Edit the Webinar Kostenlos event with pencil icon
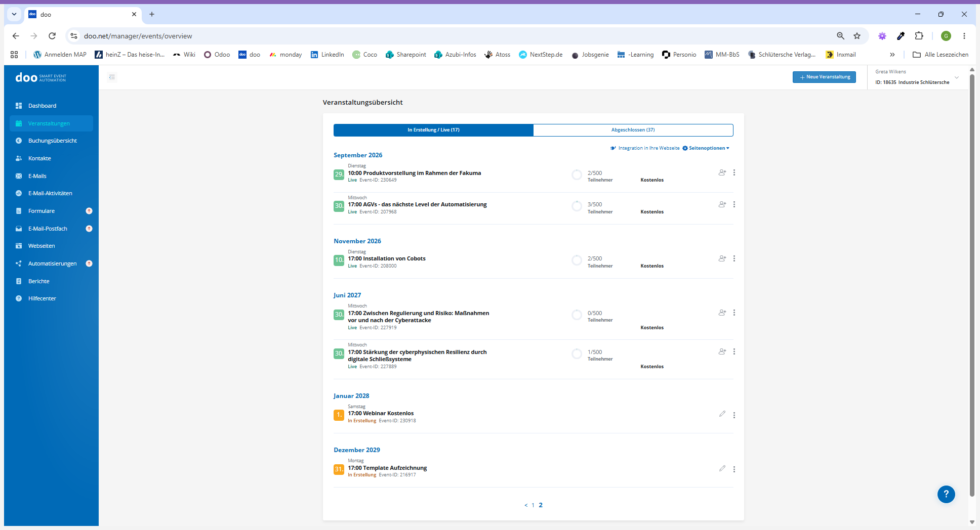This screenshot has width=980, height=530. click(722, 414)
